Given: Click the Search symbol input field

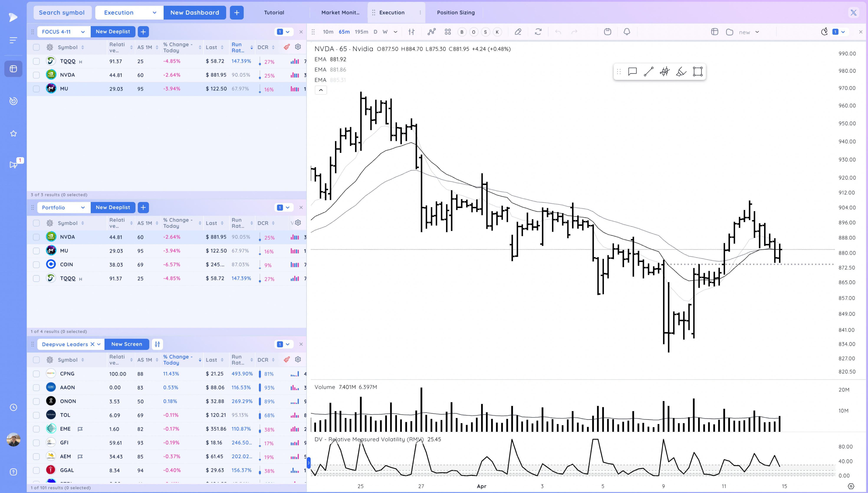Looking at the screenshot, I should [x=62, y=13].
